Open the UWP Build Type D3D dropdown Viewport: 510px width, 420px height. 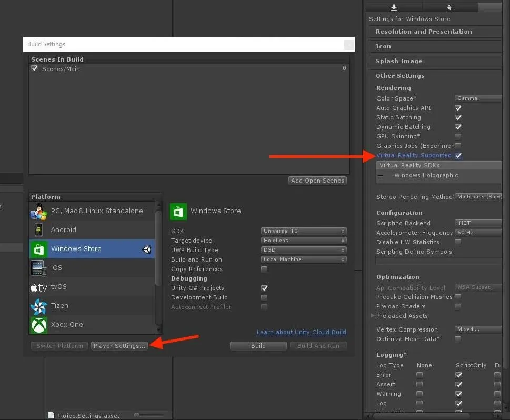coord(304,250)
